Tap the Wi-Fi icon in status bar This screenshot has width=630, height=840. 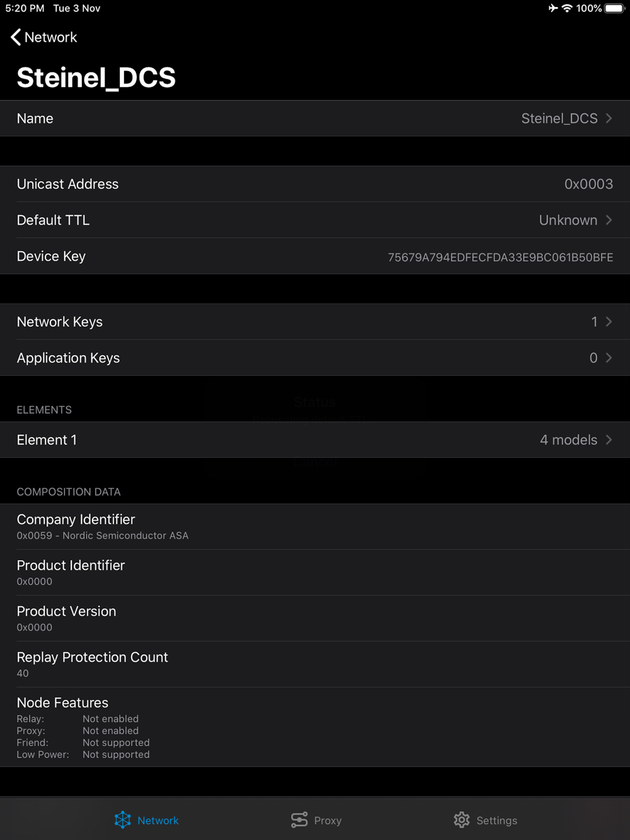567,8
